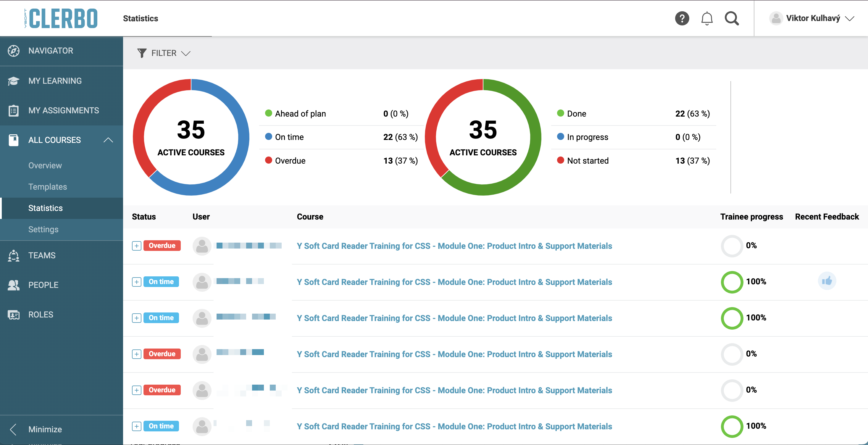Image resolution: width=868 pixels, height=445 pixels.
Task: Click the My Assignments clipboard icon
Action: point(14,110)
